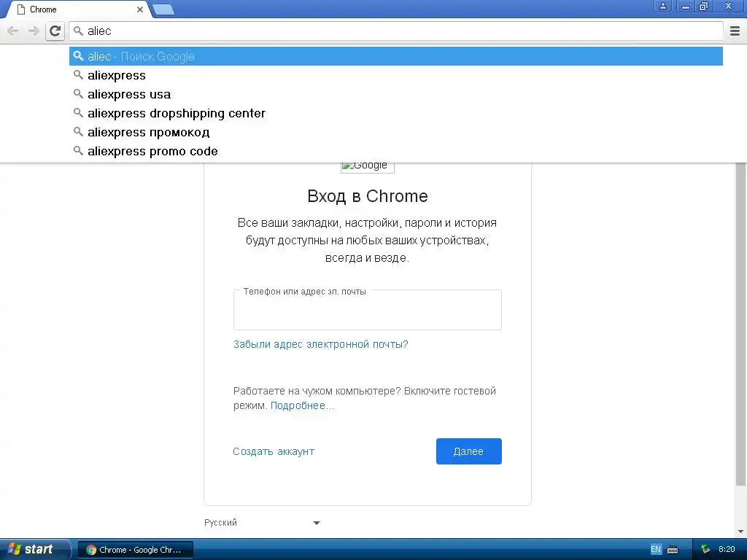Open 'Забыли адрес электронной почты?' link
Viewport: 747px width, 560px height.
(321, 344)
